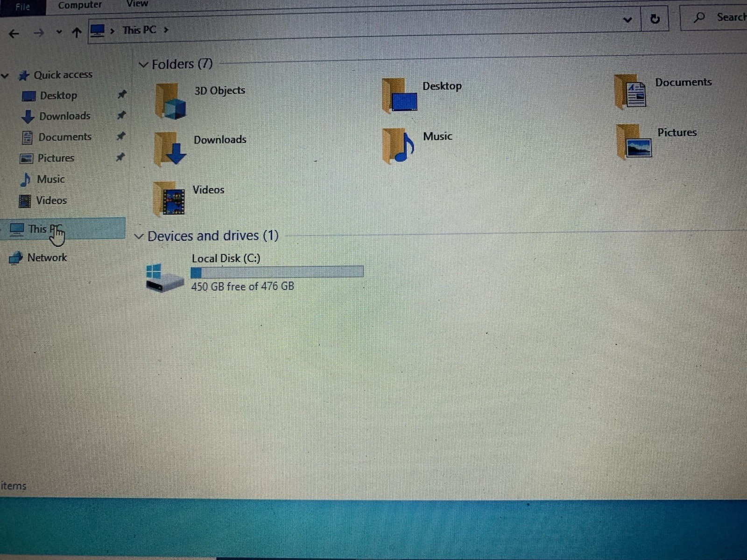Image resolution: width=747 pixels, height=560 pixels.
Task: Open the recent locations dropdown arrow
Action: tap(59, 32)
